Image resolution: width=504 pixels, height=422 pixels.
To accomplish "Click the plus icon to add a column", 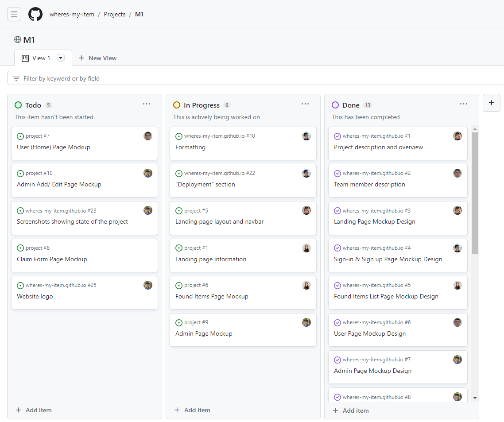I will click(x=491, y=103).
